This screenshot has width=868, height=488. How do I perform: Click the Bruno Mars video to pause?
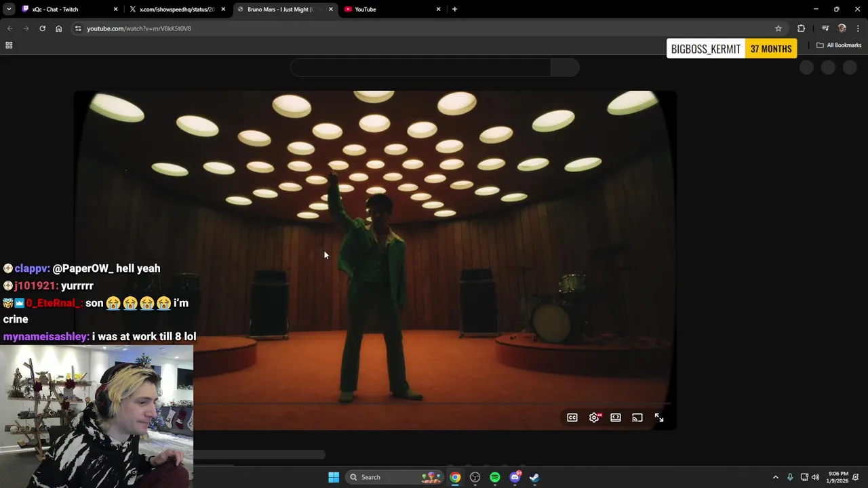point(375,260)
